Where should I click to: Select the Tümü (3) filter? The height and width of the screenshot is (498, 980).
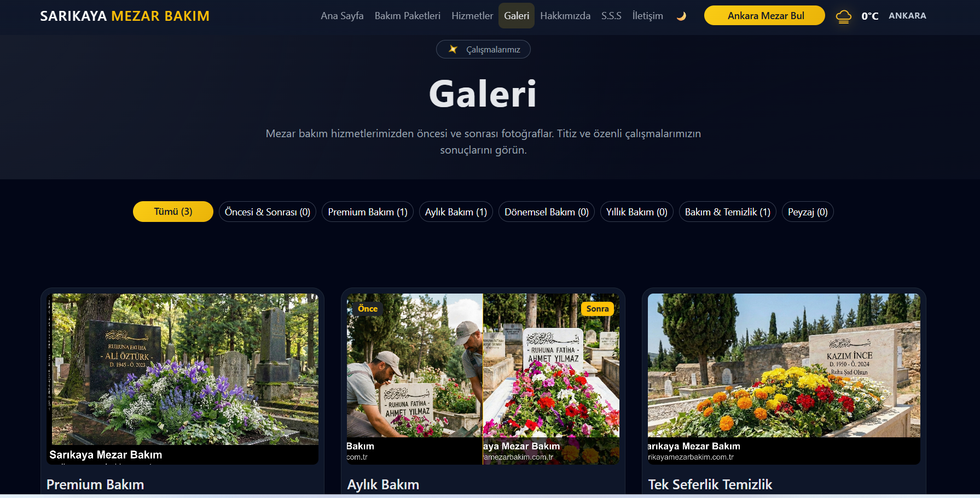click(x=173, y=212)
